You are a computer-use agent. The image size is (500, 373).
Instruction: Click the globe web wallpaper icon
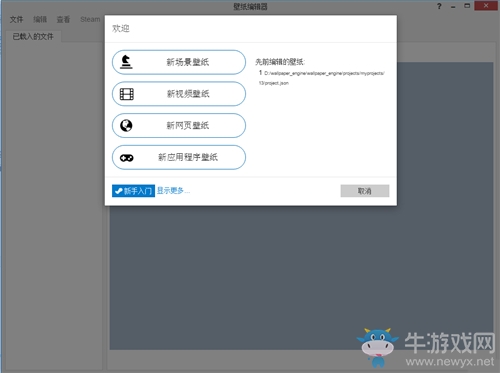click(126, 126)
